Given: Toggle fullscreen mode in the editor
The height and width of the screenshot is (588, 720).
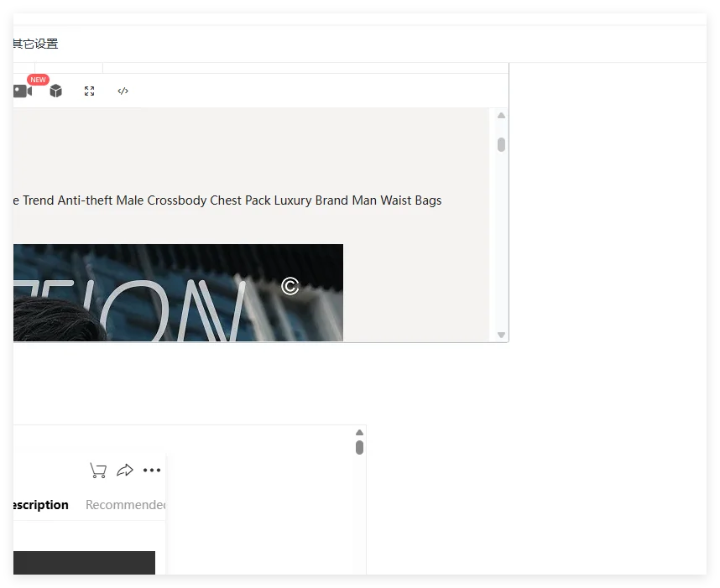Looking at the screenshot, I should [x=90, y=91].
